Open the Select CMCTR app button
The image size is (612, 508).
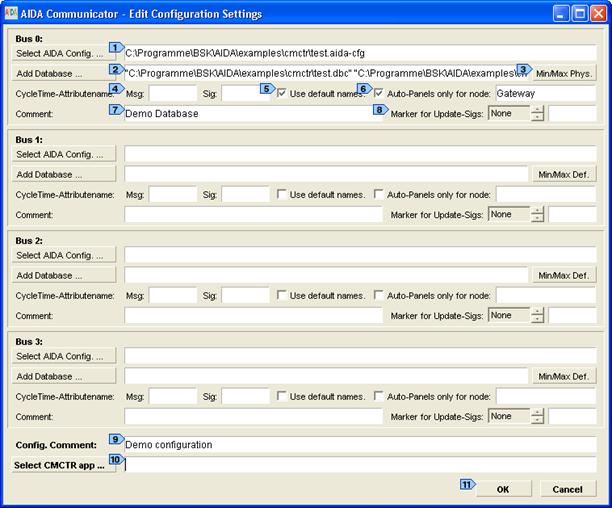coord(64,465)
